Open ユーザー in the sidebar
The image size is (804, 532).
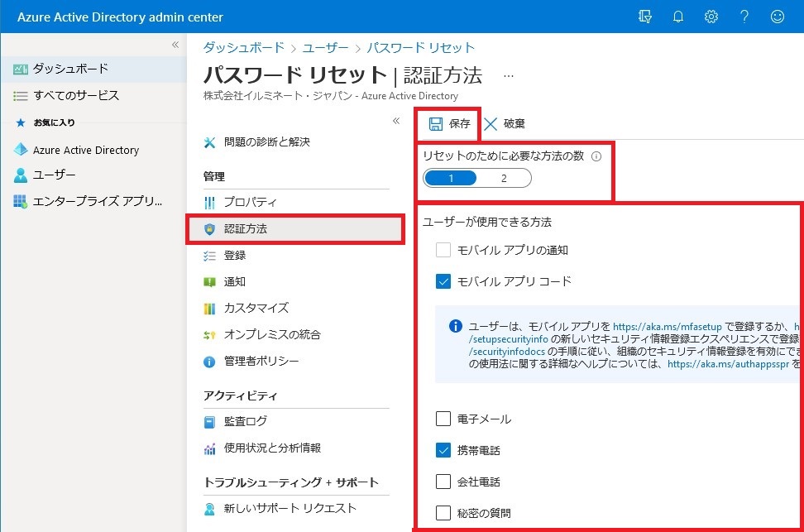93,175
